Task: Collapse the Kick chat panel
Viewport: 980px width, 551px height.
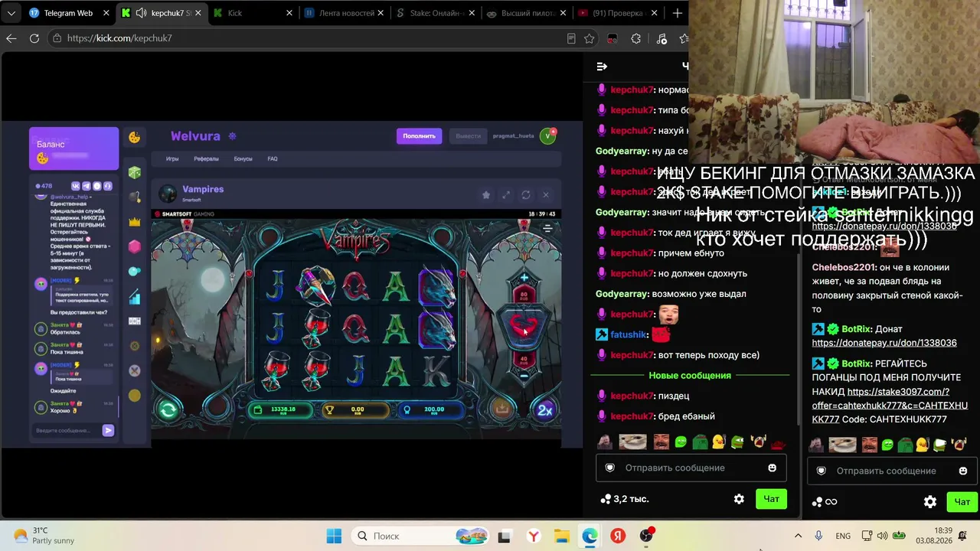Action: [602, 67]
